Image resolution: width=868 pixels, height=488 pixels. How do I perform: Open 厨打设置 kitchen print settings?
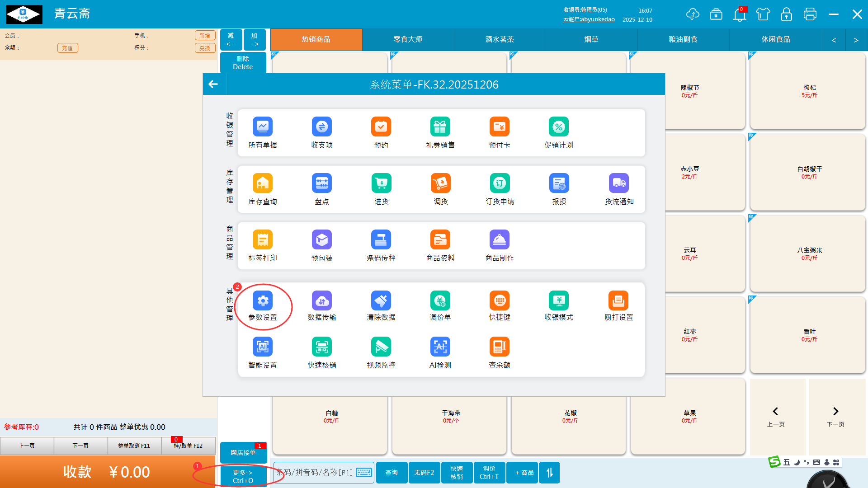[618, 301]
